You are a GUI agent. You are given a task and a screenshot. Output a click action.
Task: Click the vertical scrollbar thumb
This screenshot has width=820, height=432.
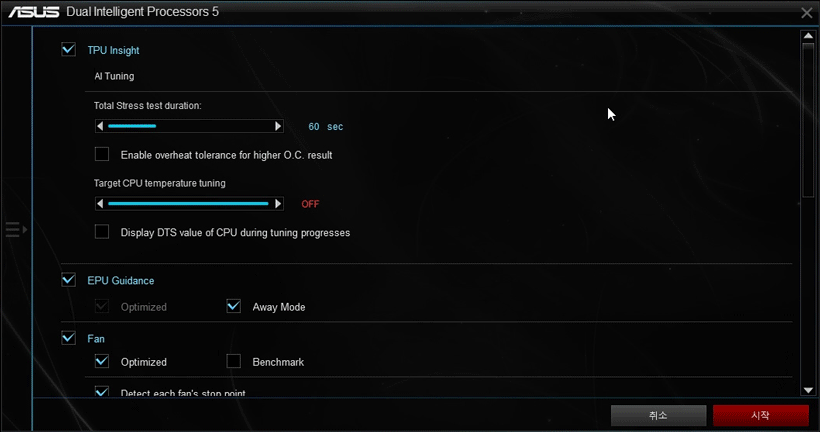(808, 120)
